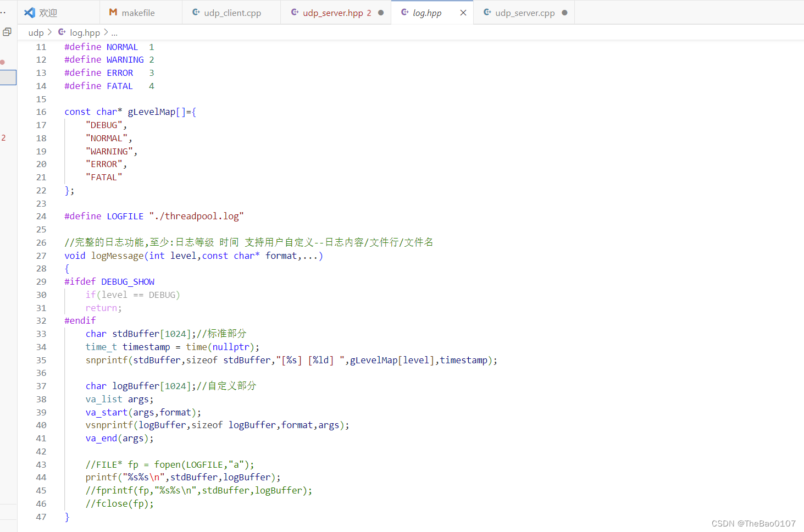This screenshot has width=804, height=532.
Task: Click the "./threadpool.log" string
Action: point(196,217)
